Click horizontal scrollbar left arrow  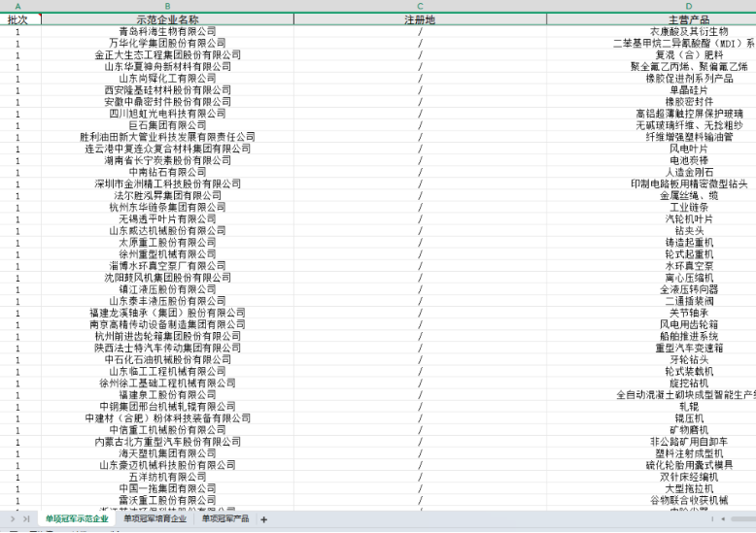pyautogui.click(x=723, y=519)
